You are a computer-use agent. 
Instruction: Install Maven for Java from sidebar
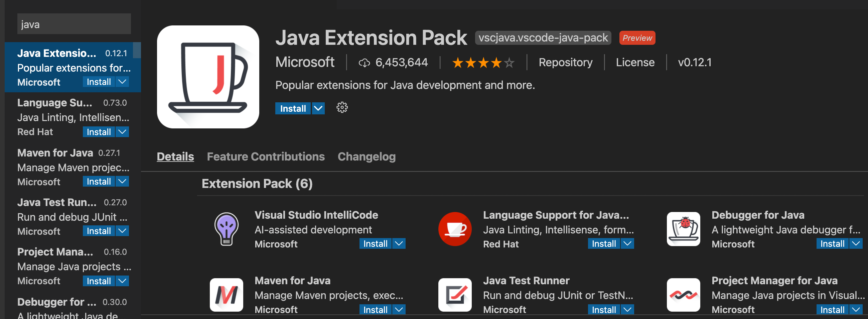coord(99,182)
